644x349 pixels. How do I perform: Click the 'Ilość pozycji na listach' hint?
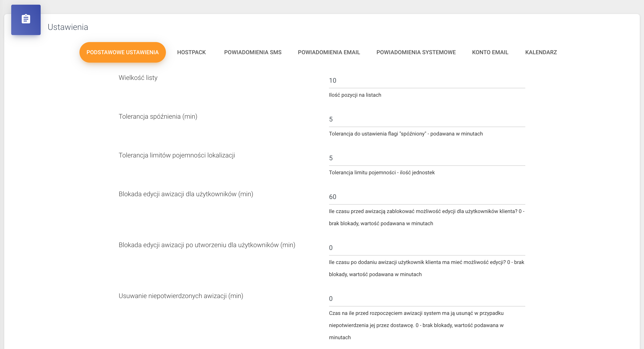click(355, 95)
